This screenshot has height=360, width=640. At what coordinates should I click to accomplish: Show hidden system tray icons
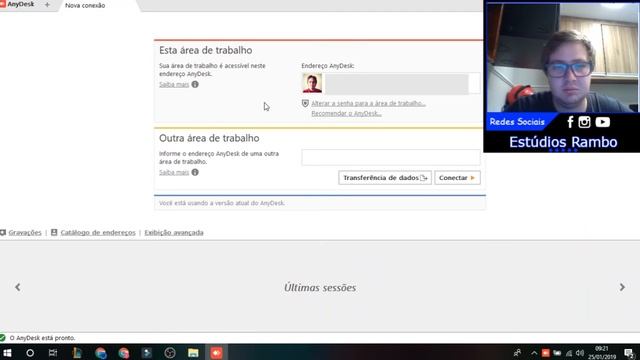pos(534,353)
